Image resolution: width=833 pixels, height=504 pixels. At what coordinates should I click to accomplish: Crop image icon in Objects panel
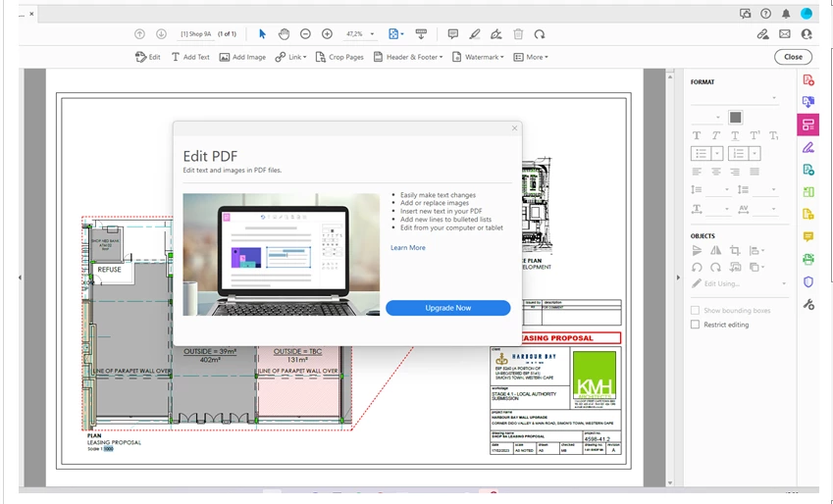pos(735,251)
